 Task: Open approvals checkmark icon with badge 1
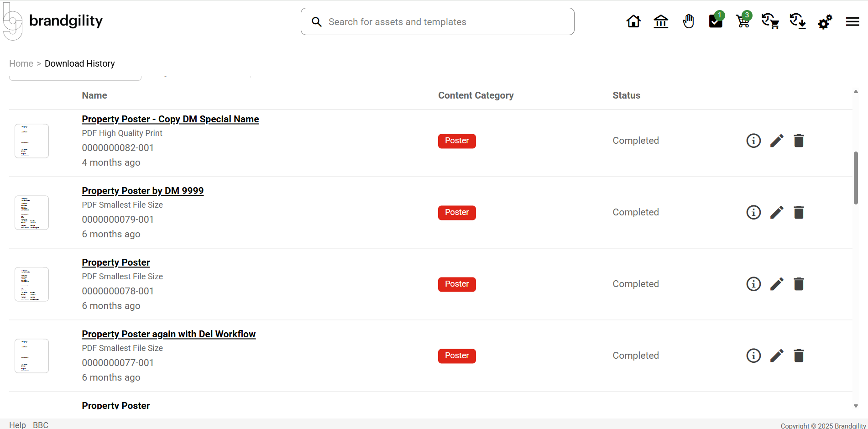click(x=715, y=21)
